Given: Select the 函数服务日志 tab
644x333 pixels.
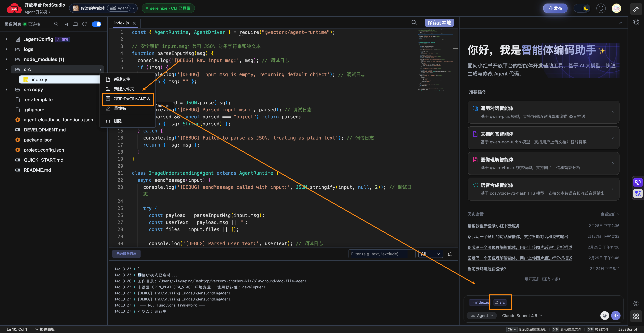Looking at the screenshot, I should point(126,254).
